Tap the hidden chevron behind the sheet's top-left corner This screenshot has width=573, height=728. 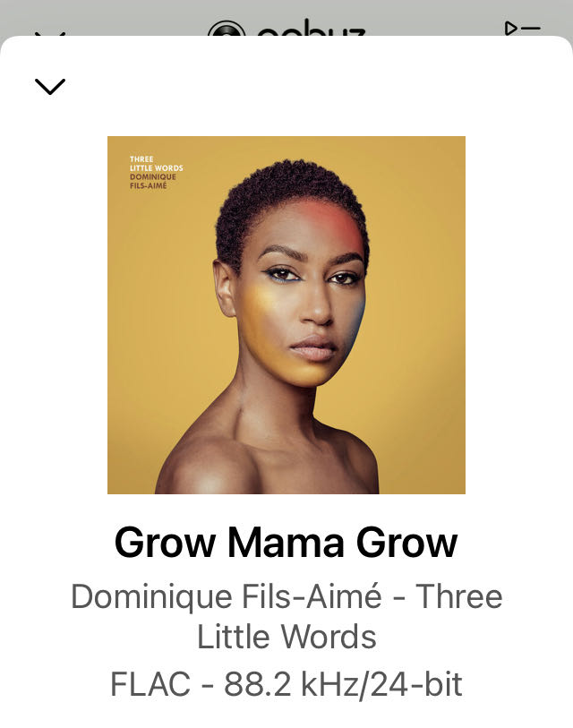tap(50, 34)
